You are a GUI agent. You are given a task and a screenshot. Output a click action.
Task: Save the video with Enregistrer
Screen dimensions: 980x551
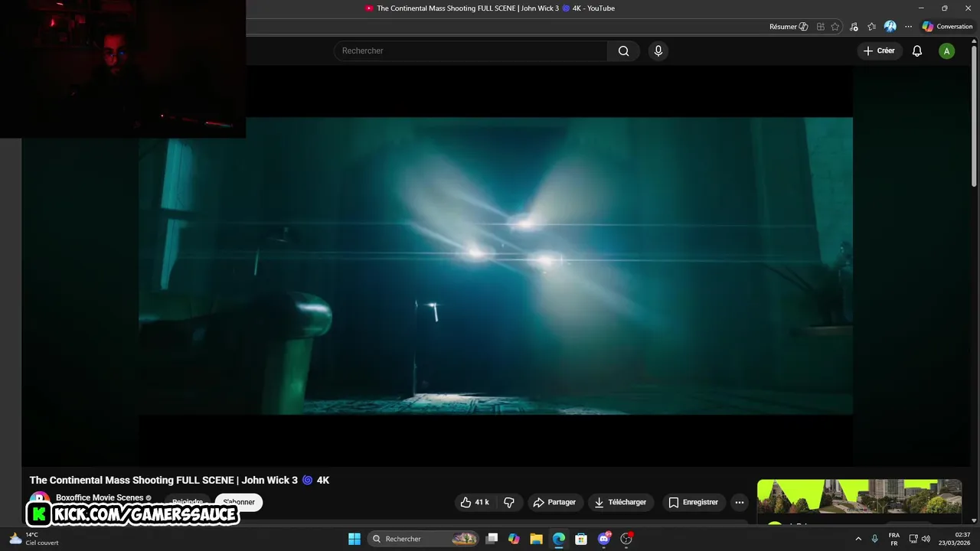693,502
